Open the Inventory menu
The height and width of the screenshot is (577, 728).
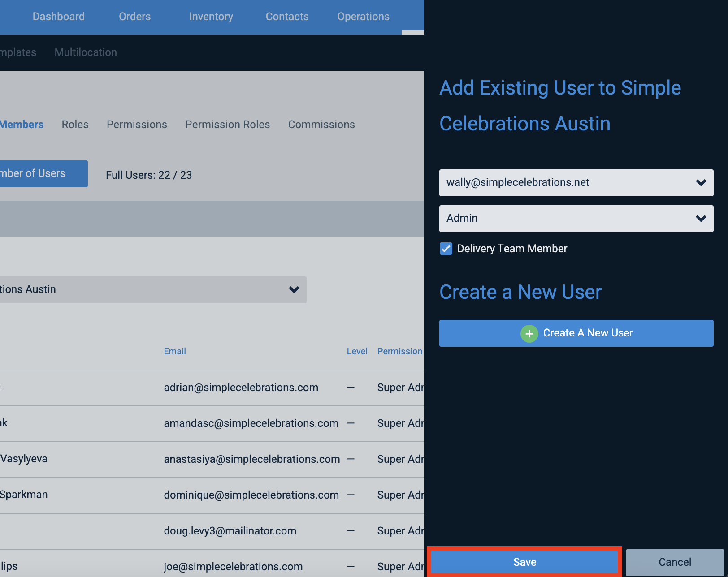(x=211, y=17)
